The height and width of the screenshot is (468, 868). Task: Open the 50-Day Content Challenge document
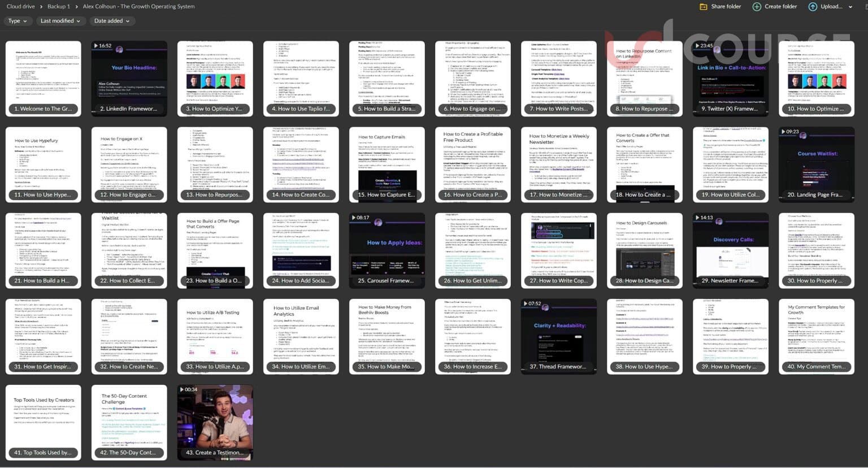129,422
